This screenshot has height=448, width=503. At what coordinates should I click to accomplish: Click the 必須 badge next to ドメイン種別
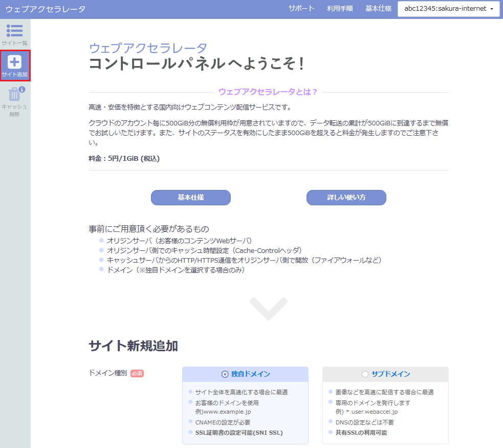(137, 373)
